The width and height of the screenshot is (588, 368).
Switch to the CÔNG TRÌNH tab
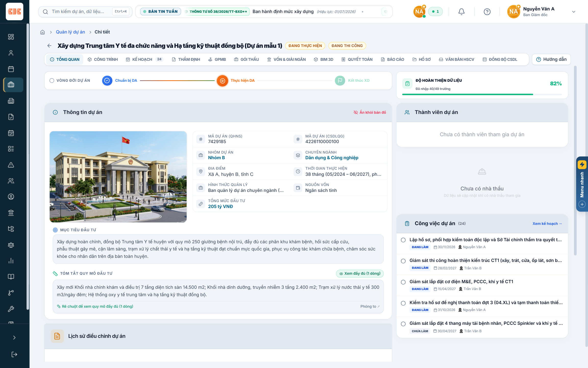coord(103,60)
